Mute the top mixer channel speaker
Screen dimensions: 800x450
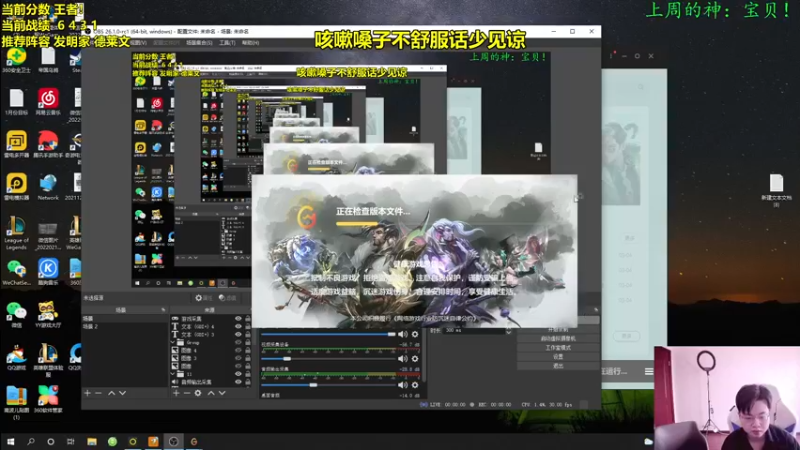403,334
